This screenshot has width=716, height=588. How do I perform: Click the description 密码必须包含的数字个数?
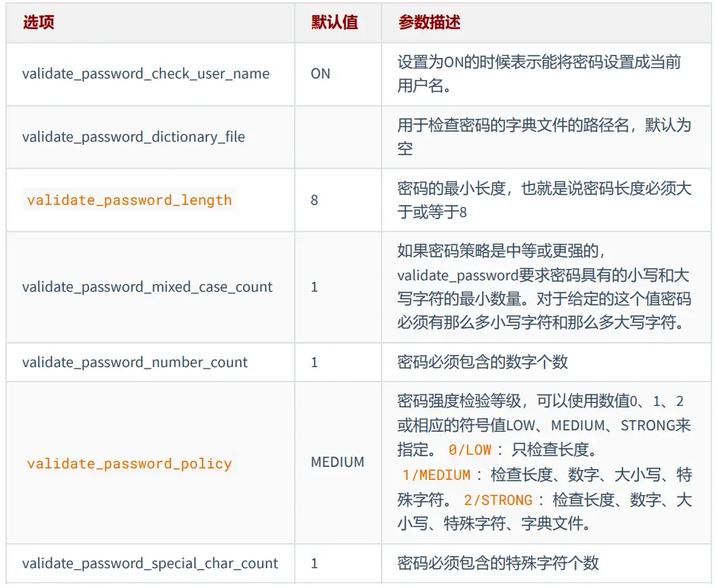click(x=482, y=362)
